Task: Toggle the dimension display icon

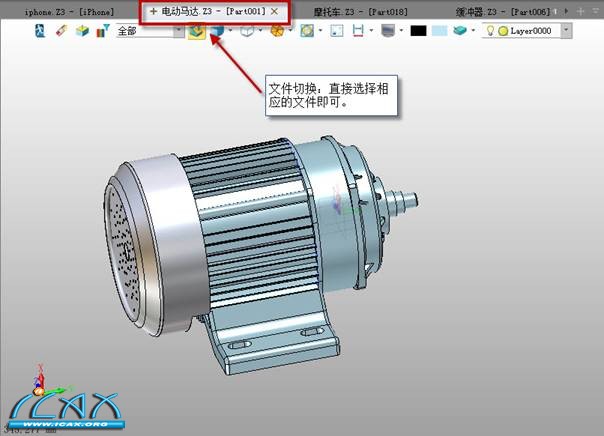Action: coord(358,31)
